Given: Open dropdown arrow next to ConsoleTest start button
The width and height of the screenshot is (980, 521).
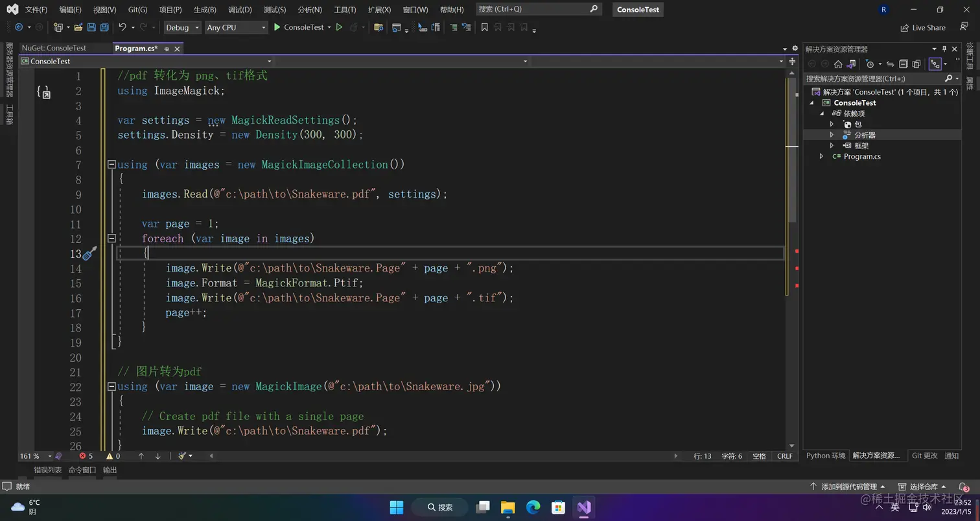Looking at the screenshot, I should [x=329, y=27].
